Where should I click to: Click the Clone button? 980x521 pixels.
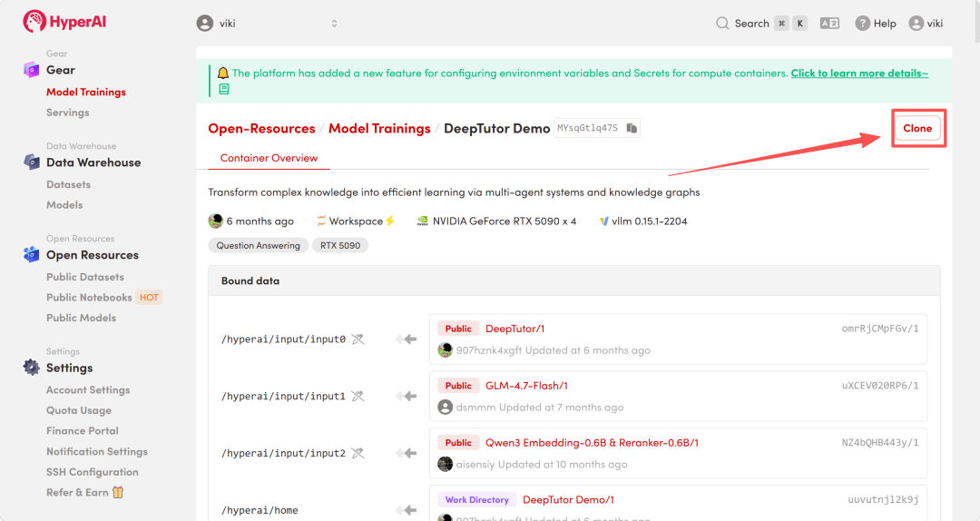pos(917,128)
